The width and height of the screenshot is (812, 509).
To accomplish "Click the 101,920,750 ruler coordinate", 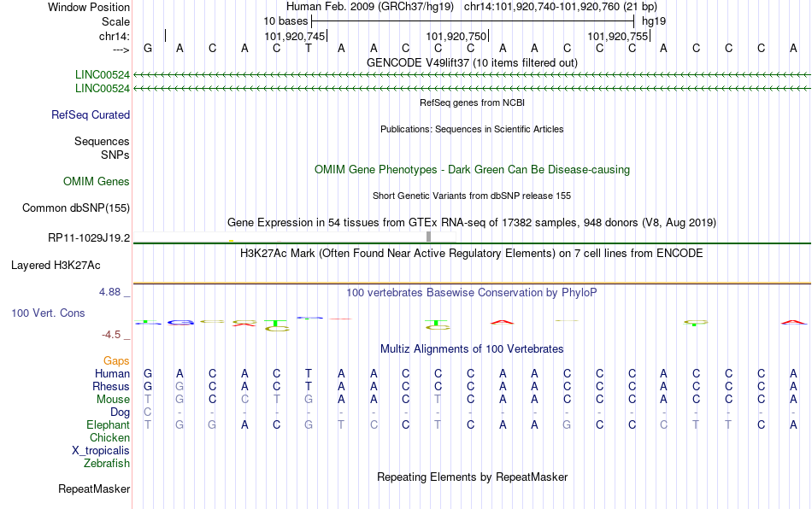I will (456, 36).
